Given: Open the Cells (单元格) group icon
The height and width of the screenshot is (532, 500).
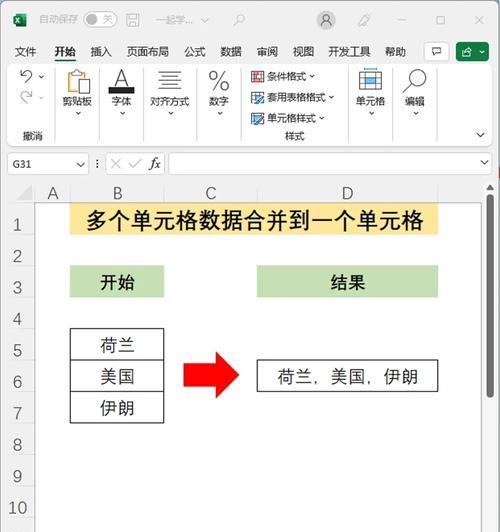Looking at the screenshot, I should 370,79.
